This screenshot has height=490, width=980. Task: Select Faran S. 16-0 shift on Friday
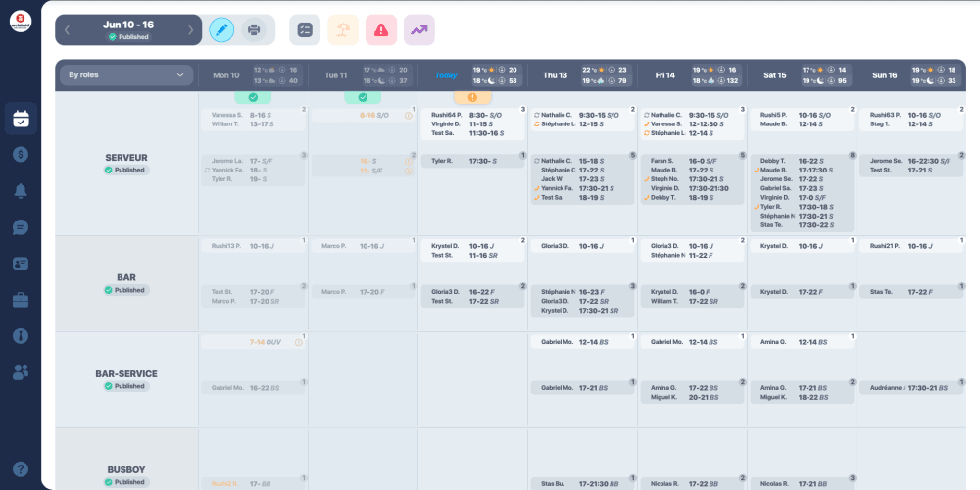coord(692,161)
